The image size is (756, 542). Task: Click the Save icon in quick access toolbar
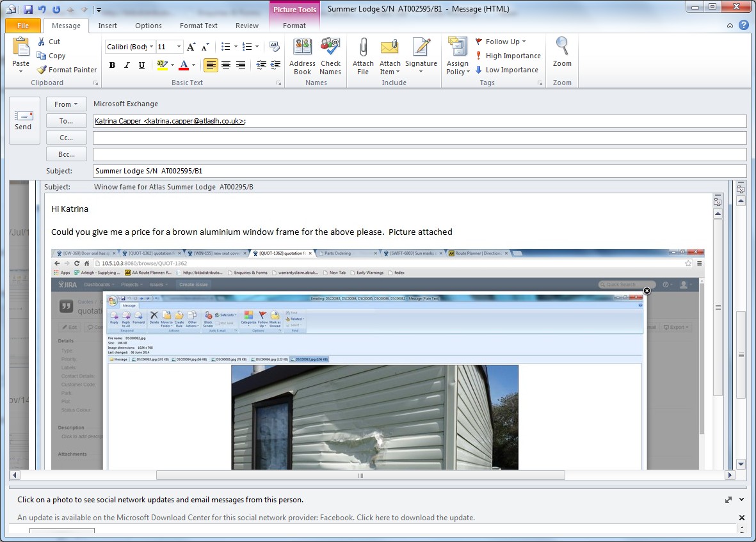[28, 10]
